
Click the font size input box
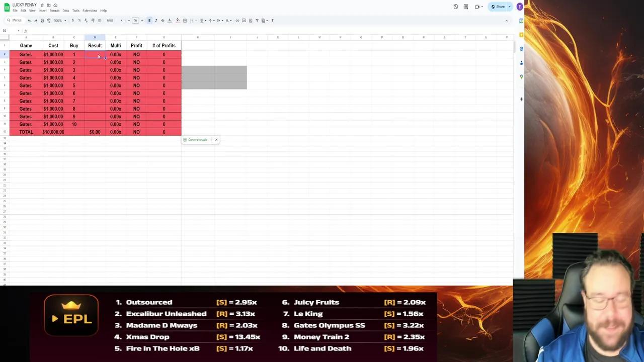135,21
